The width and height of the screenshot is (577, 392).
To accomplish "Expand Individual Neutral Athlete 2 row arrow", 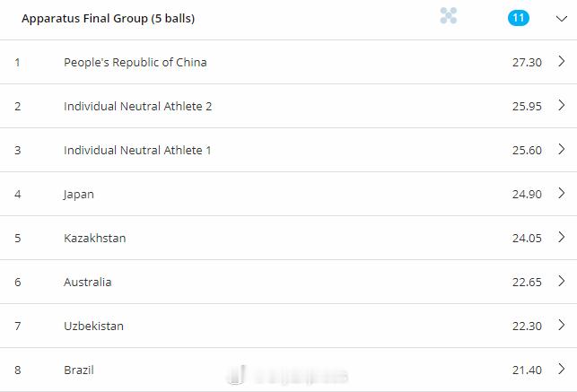I will tap(562, 106).
